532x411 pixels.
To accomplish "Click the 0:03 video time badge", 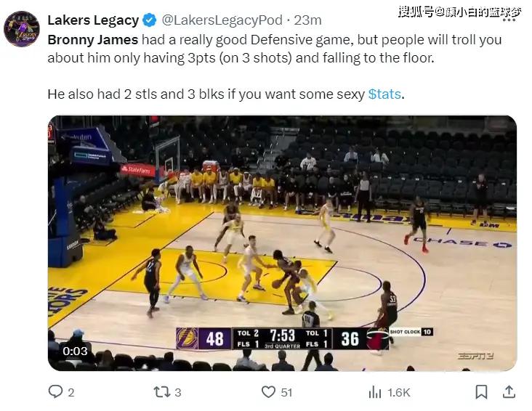I will point(75,351).
